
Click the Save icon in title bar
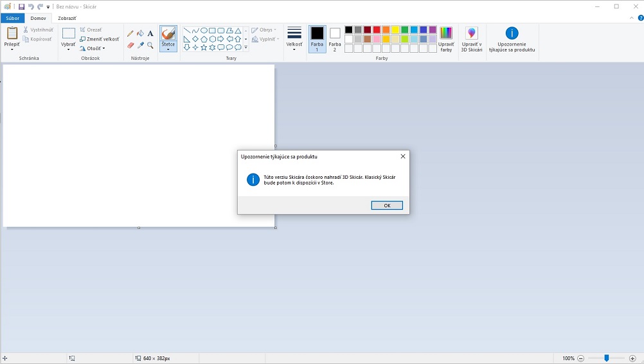tap(21, 6)
